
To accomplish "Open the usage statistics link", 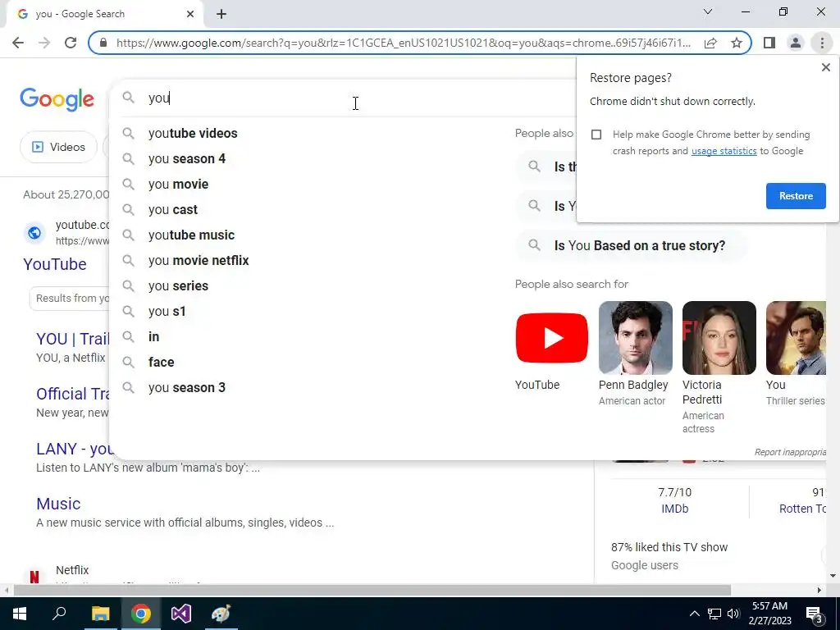I will [724, 151].
